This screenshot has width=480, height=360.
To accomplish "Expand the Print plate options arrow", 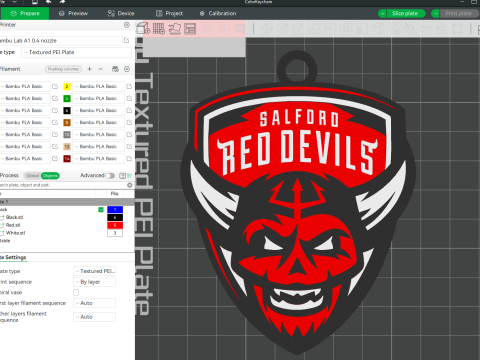I will (435, 13).
